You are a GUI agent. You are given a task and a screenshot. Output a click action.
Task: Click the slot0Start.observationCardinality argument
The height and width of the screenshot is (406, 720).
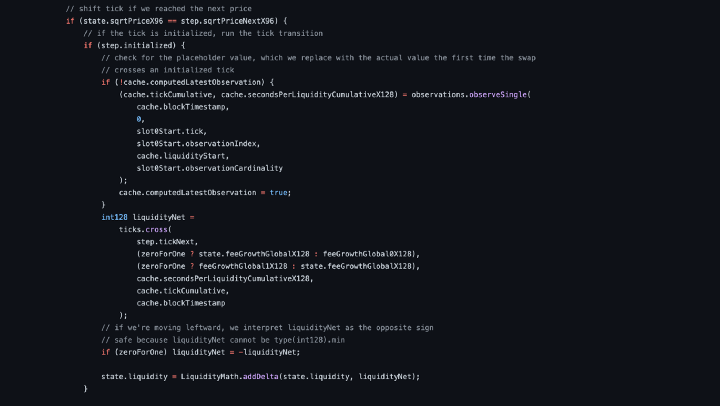tap(210, 168)
